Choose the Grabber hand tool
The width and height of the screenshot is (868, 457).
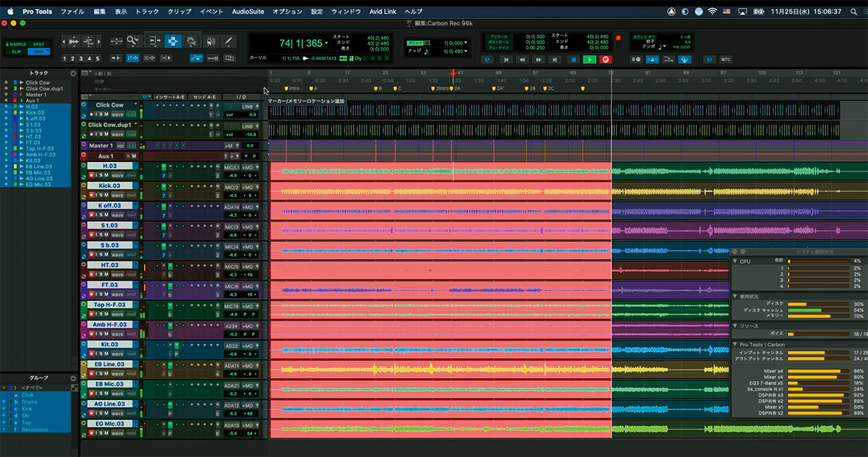(x=192, y=41)
